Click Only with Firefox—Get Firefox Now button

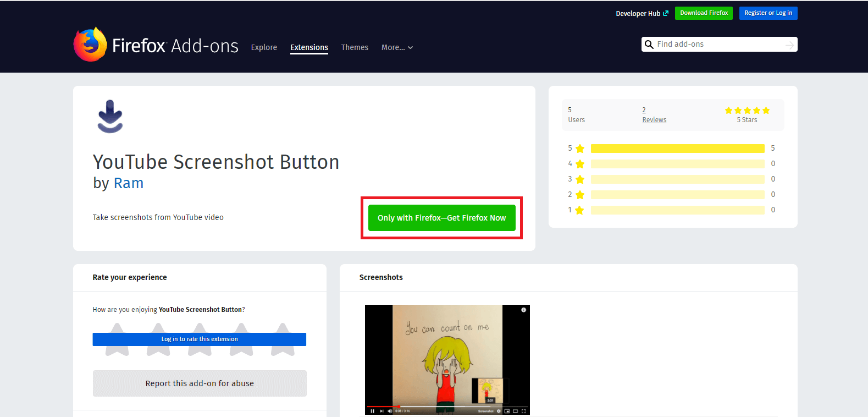coord(441,218)
